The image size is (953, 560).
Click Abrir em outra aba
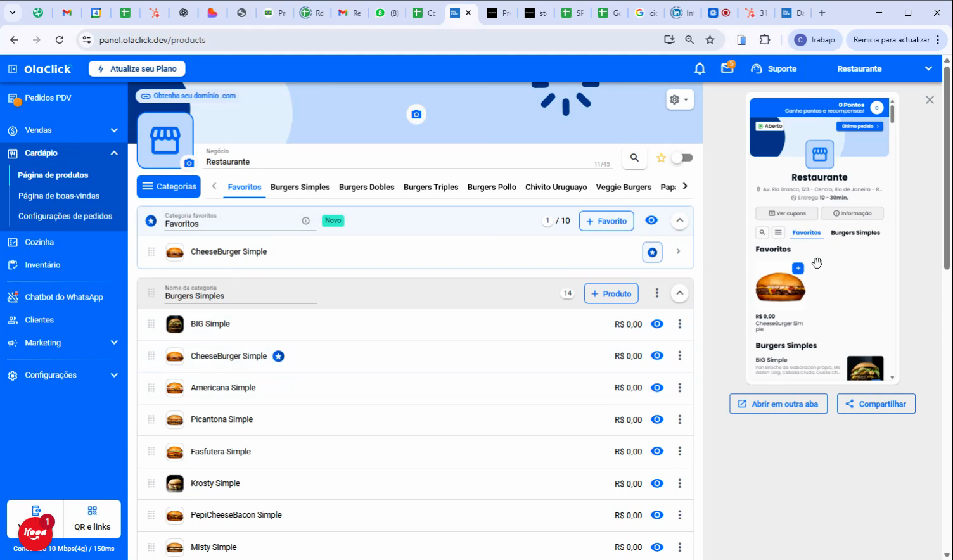coord(778,404)
